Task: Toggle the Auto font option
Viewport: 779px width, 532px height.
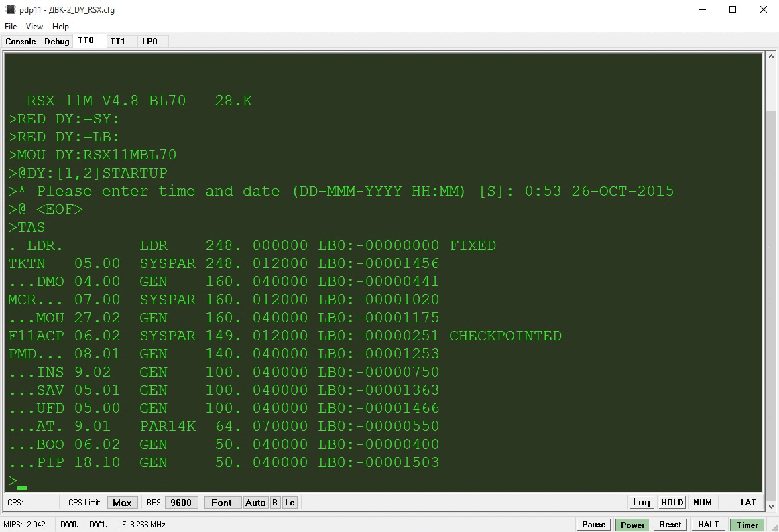Action: [x=255, y=503]
